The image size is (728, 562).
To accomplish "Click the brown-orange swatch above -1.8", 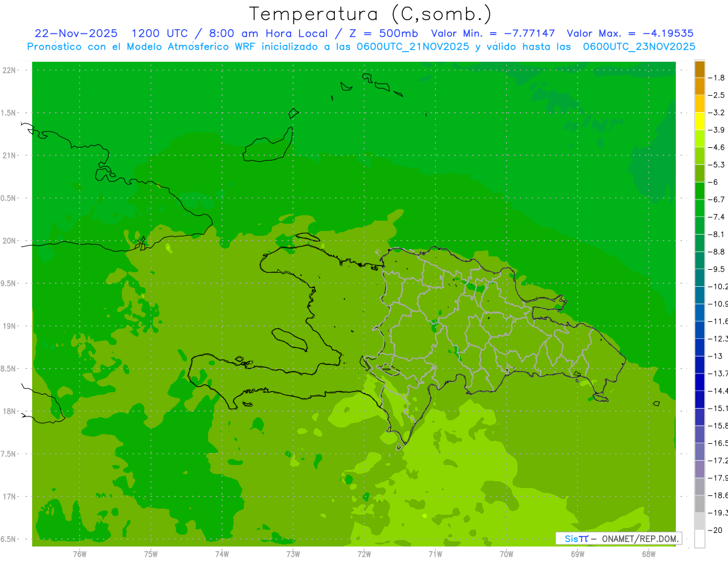I will 699,69.
